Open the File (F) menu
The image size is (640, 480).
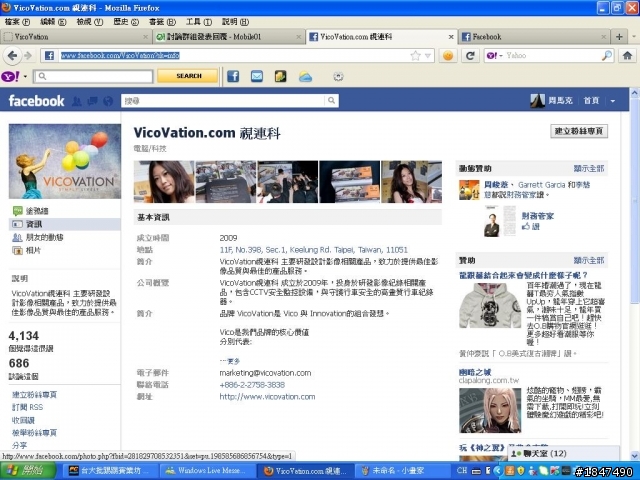[17, 22]
